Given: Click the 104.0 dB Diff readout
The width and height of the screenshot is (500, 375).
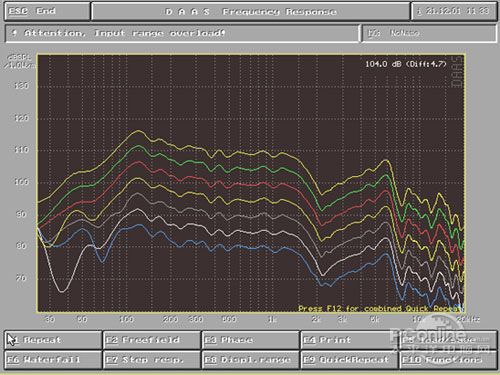Looking at the screenshot, I should [406, 64].
